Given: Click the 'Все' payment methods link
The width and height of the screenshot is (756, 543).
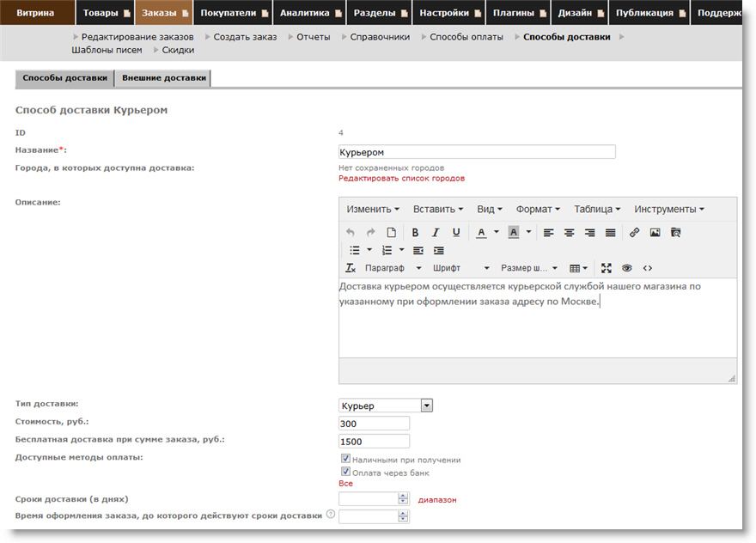Looking at the screenshot, I should (x=345, y=484).
